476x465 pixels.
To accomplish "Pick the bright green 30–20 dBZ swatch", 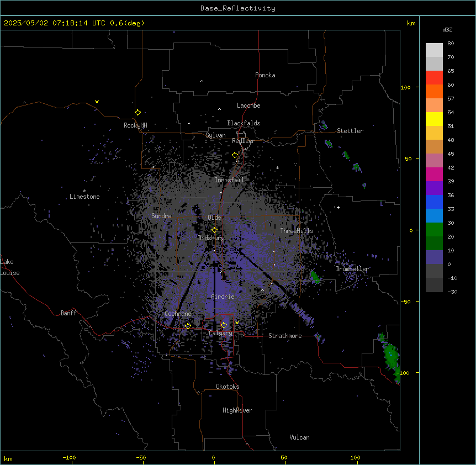I will (x=434, y=230).
